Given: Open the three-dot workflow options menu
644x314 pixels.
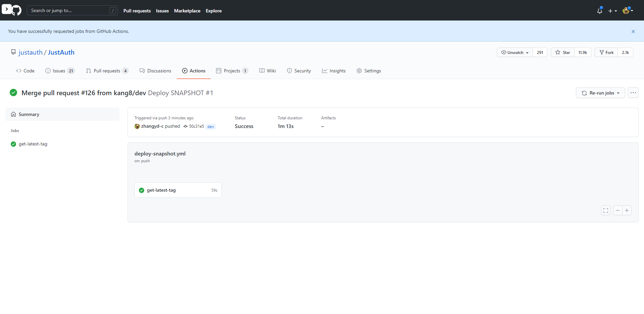Looking at the screenshot, I should (x=633, y=93).
